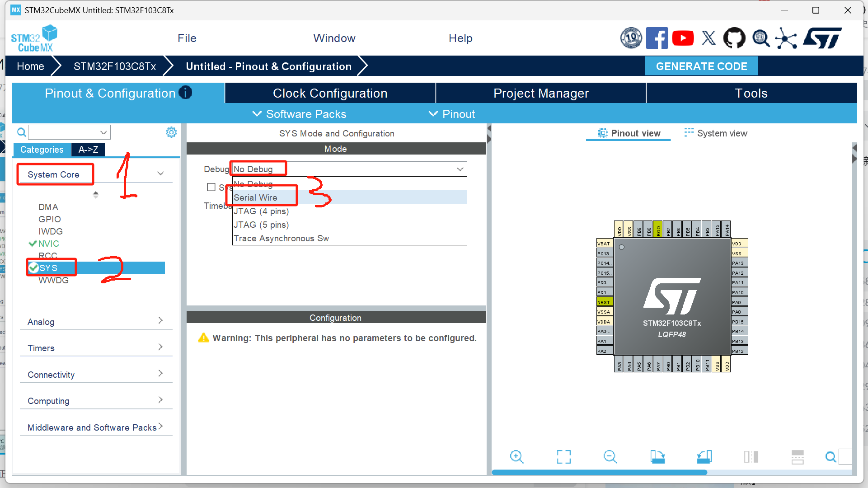Rotate the chip view clockwise

657,457
